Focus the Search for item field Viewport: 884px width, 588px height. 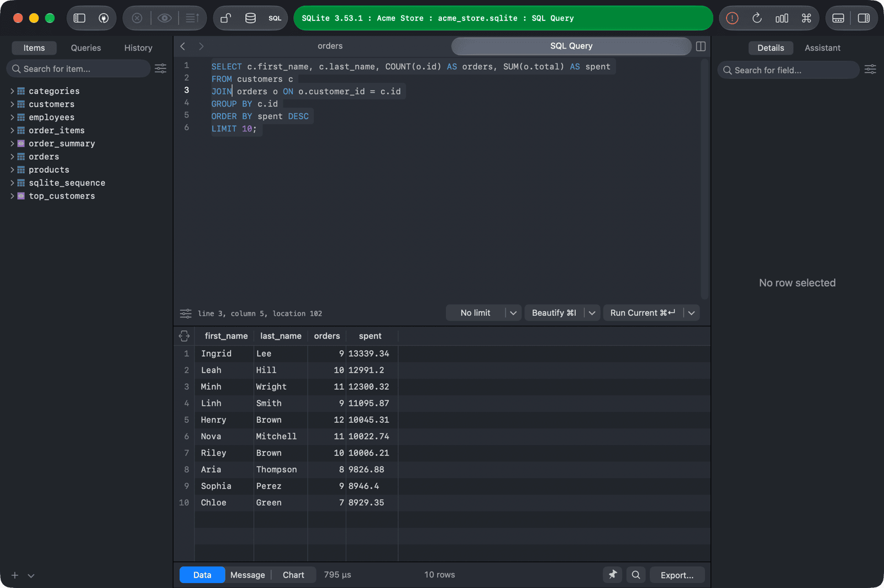pos(78,69)
